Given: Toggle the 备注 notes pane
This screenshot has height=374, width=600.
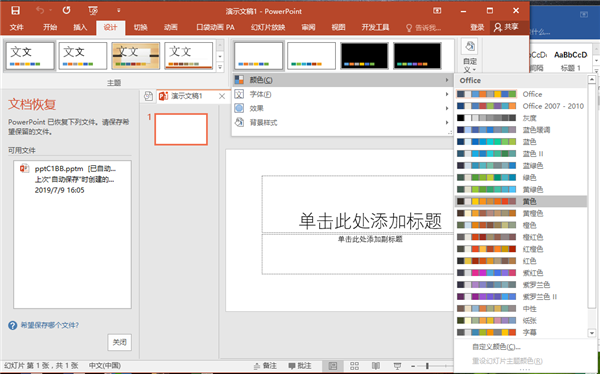Looking at the screenshot, I should (x=265, y=366).
